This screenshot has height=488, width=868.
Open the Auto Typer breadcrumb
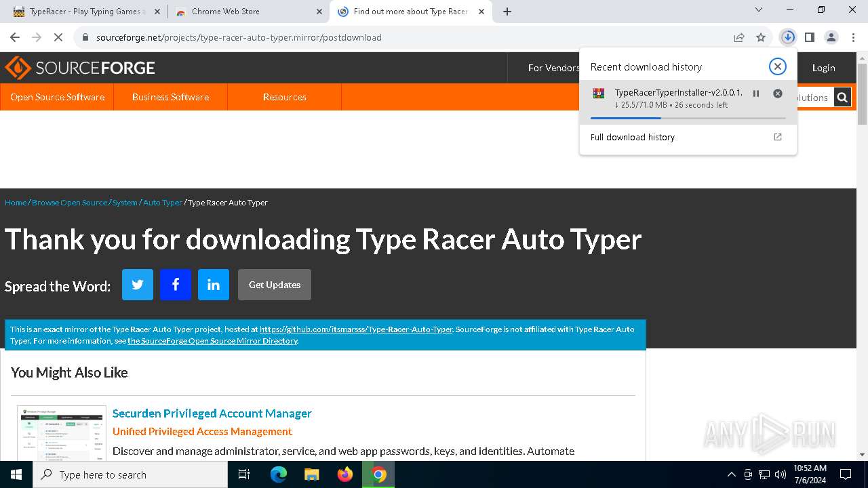[163, 203]
